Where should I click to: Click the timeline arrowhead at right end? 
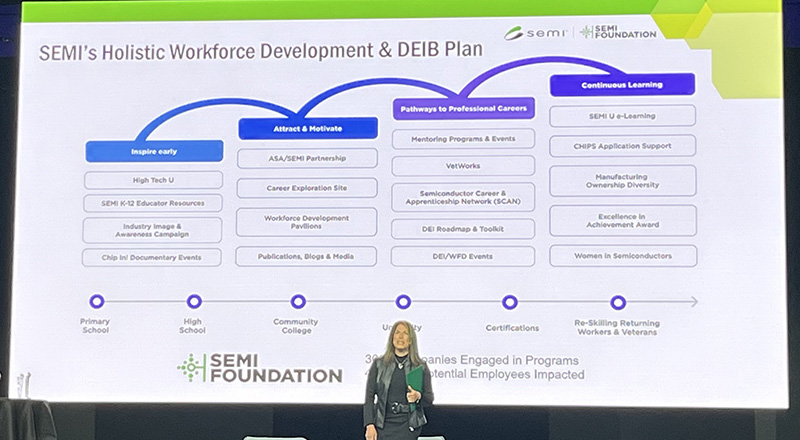coord(694,302)
